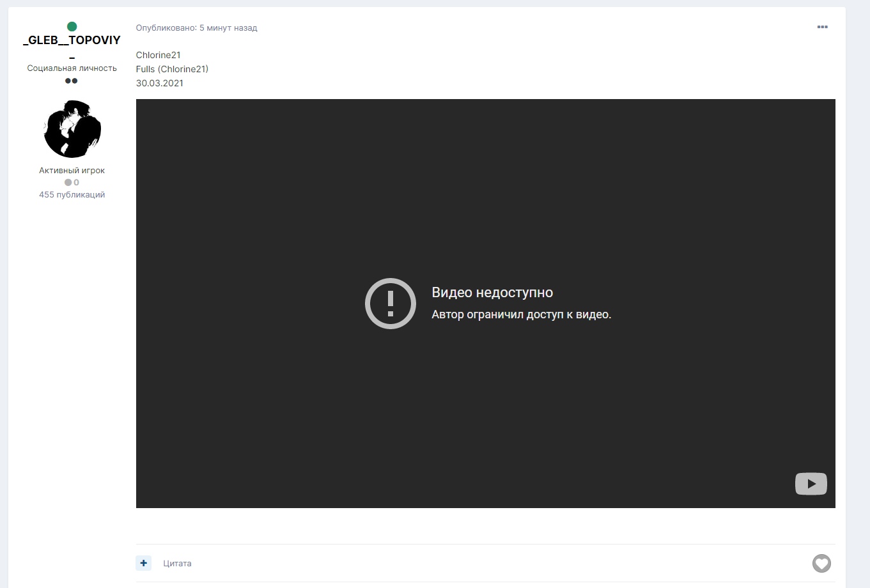Click the video unavailable exclamation icon
Image resolution: width=870 pixels, height=588 pixels.
[x=391, y=304]
